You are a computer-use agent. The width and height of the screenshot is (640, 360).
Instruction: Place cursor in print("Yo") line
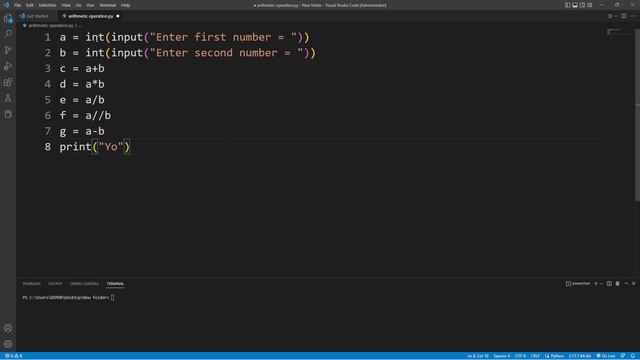pos(95,147)
